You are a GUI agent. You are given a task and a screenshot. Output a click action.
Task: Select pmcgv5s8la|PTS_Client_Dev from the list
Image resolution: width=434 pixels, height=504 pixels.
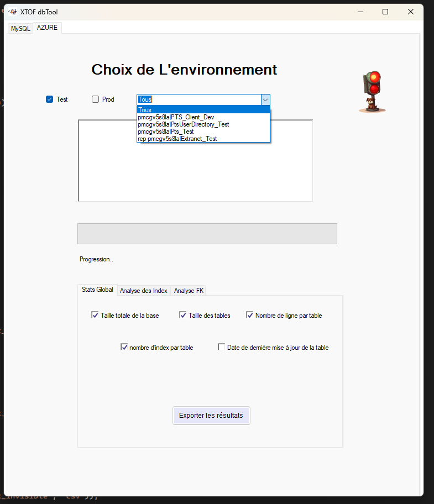[x=203, y=117]
